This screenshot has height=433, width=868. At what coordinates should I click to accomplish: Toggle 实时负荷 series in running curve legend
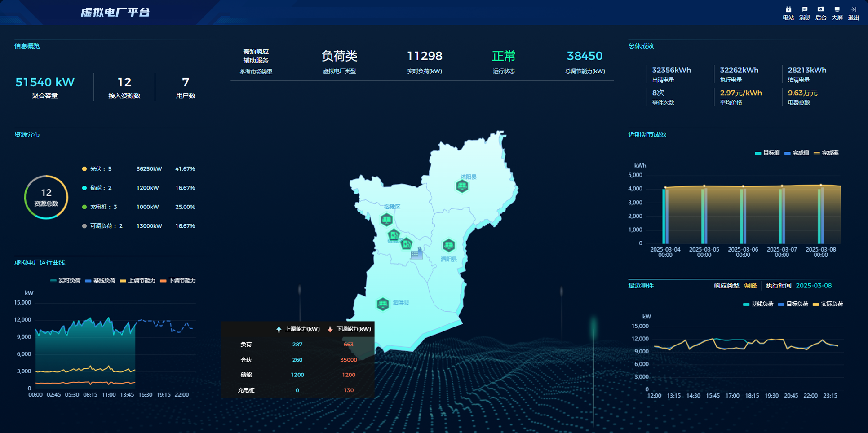tap(66, 281)
